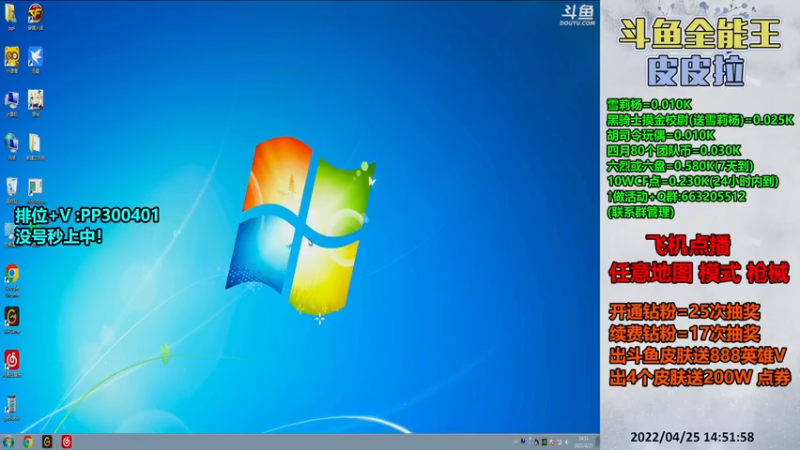Viewport: 800px width, 450px height.
Task: Open the QQ penguin tray icon
Action: (536, 442)
